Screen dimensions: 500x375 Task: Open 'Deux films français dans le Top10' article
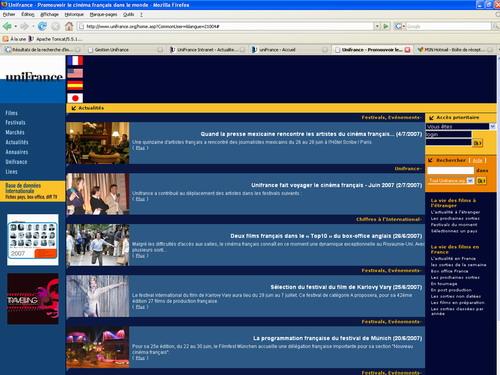[x=326, y=236]
